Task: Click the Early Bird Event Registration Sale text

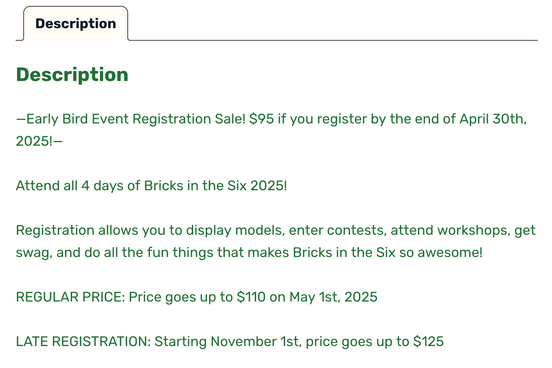Action: (x=136, y=119)
